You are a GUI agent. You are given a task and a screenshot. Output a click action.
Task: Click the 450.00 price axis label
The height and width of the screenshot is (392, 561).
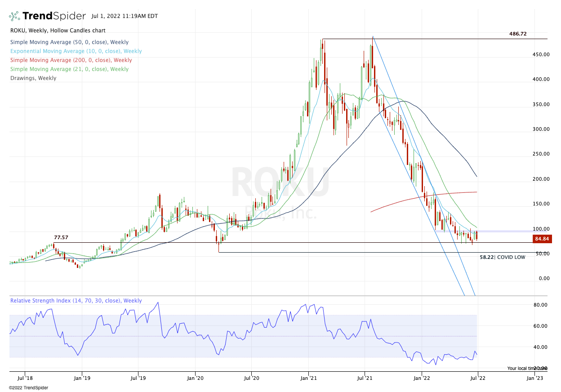pyautogui.click(x=541, y=55)
